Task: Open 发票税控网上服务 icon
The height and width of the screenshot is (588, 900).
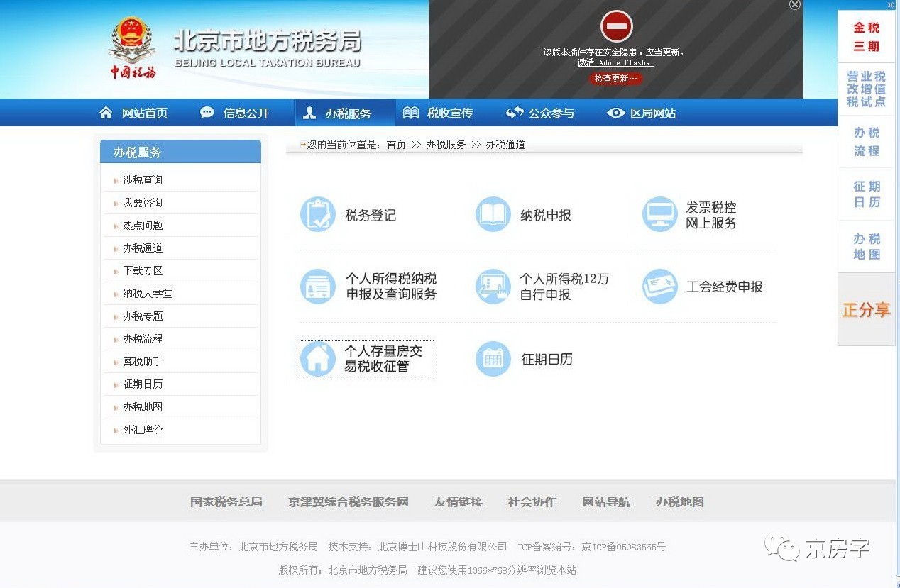Action: coord(660,213)
